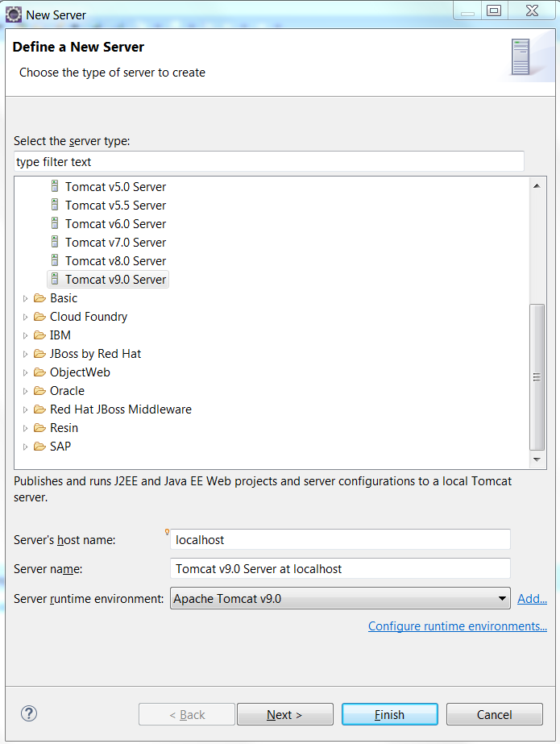
Task: Select the Cloud Foundry label
Action: coord(89,317)
